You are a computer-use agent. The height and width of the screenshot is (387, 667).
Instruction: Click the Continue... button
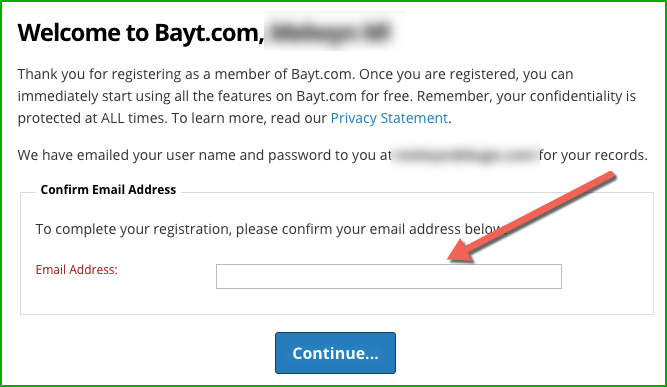click(x=335, y=353)
